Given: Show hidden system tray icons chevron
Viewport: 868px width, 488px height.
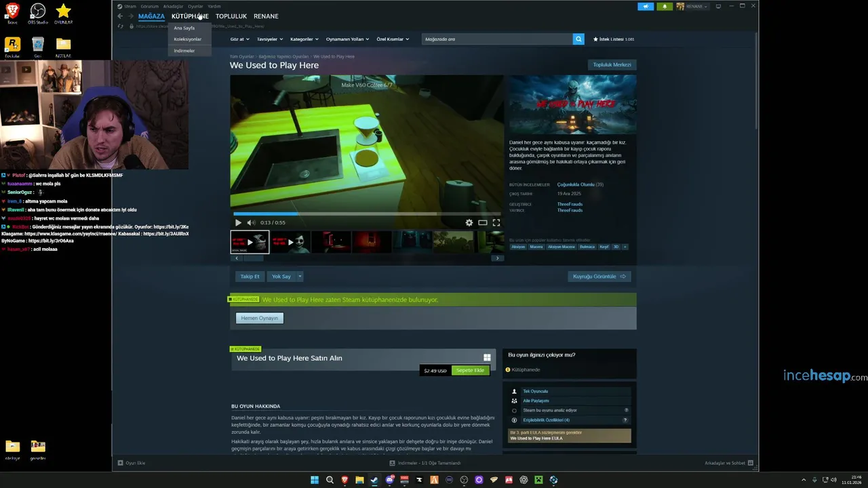Looking at the screenshot, I should (x=804, y=480).
